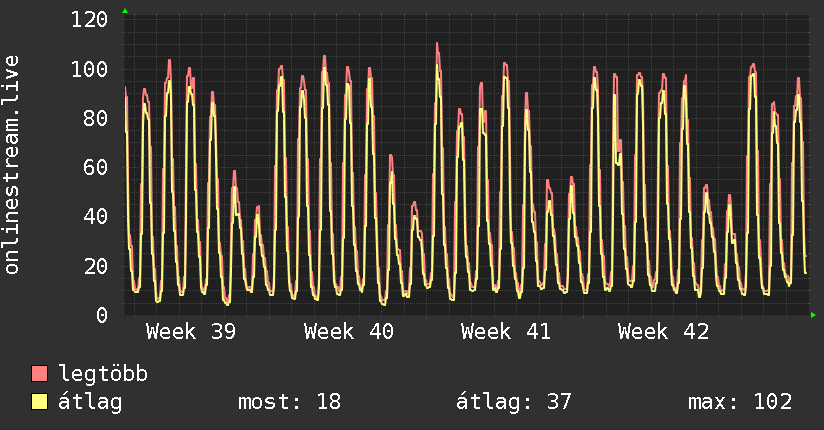824x430 pixels.
Task: Click the onlinestream.live vertical axis title
Action: pos(11,165)
